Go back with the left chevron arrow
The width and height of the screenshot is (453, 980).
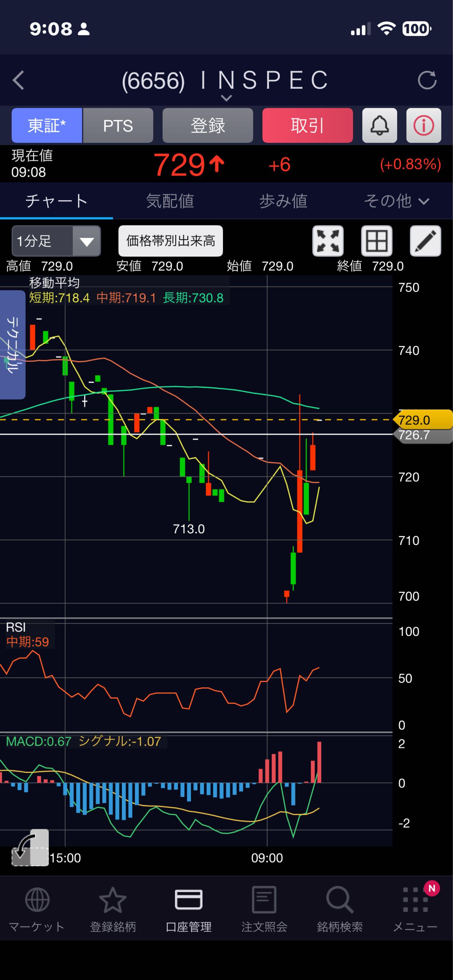18,80
